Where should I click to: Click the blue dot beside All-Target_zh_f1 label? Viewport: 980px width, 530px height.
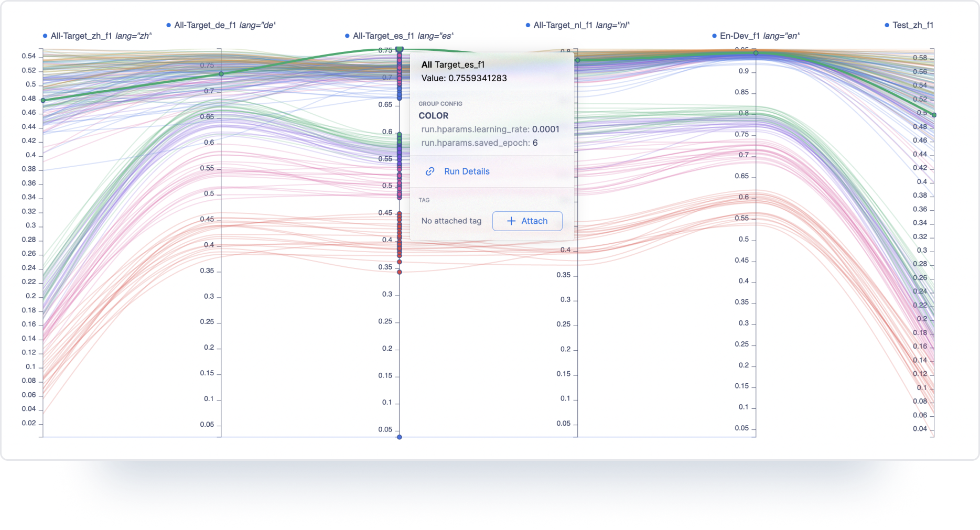point(45,36)
